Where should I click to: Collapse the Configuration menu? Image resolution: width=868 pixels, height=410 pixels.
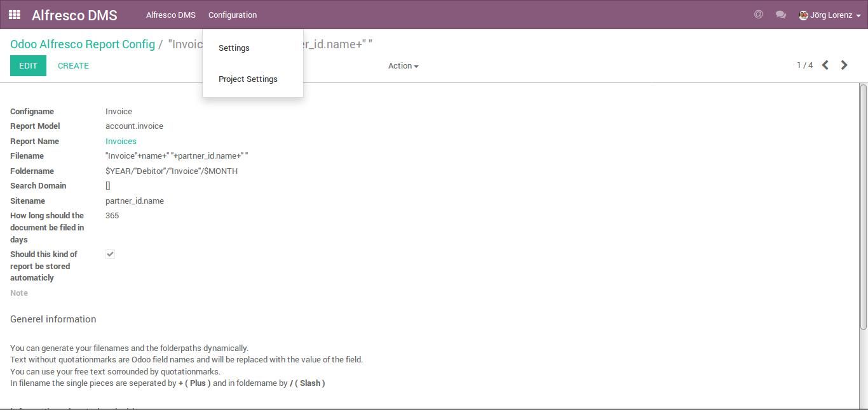pyautogui.click(x=233, y=15)
